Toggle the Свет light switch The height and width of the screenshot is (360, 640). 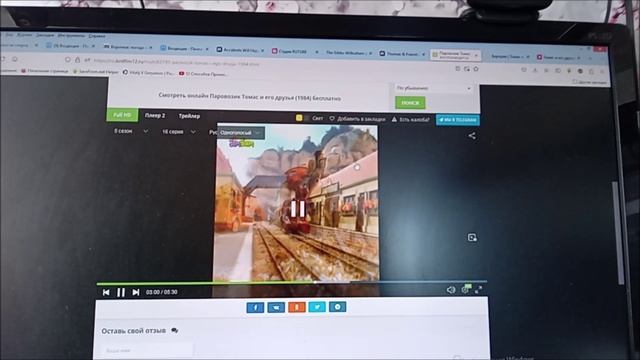click(x=310, y=118)
